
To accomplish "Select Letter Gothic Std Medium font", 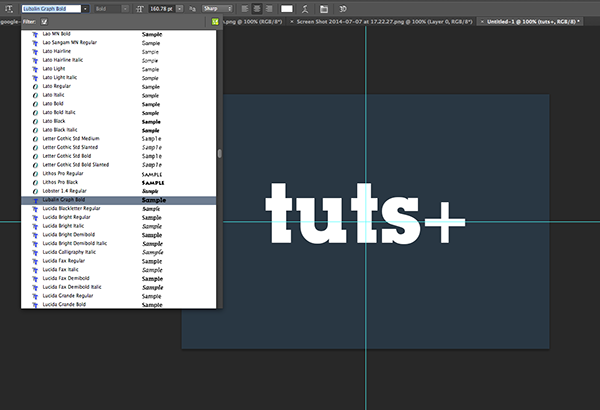I will (x=119, y=139).
